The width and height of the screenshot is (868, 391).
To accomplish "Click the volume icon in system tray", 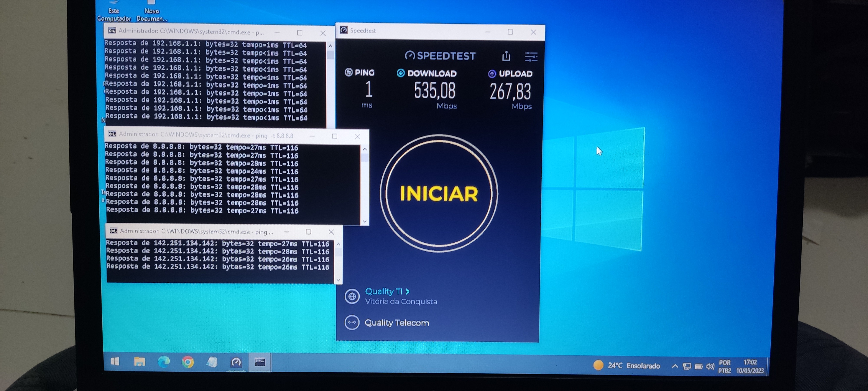I will click(x=710, y=366).
